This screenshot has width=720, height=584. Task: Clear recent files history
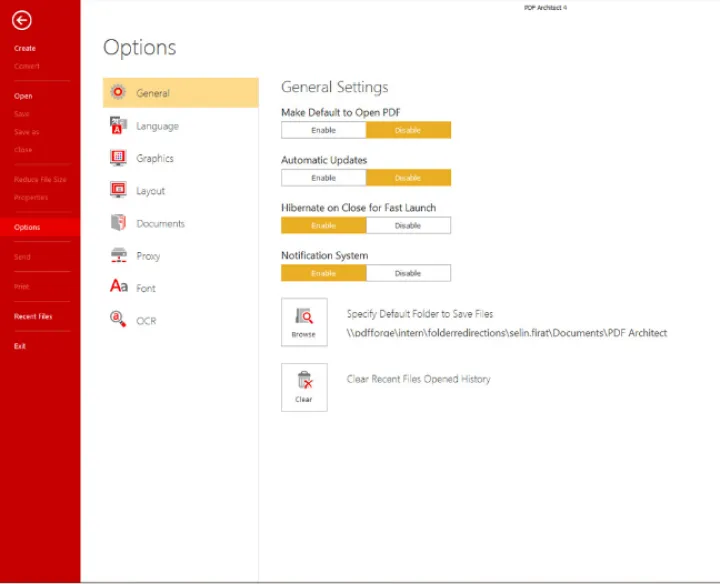coord(304,387)
